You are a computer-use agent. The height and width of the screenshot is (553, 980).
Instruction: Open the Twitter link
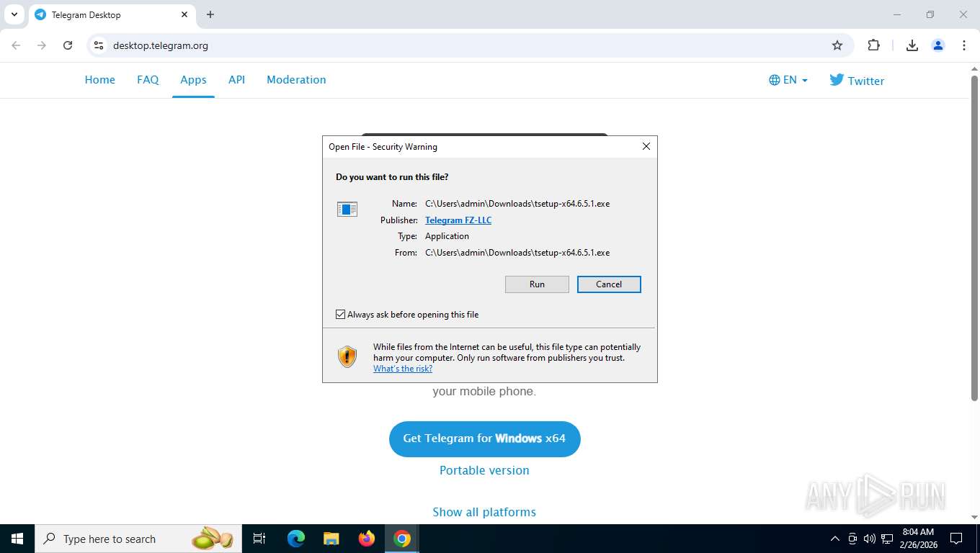(857, 80)
